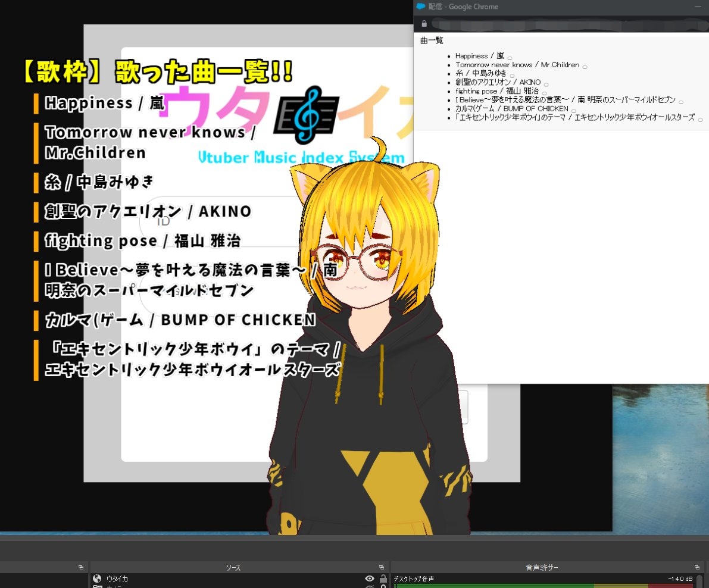Click the lock icon on ウタイカ source row

(383, 578)
